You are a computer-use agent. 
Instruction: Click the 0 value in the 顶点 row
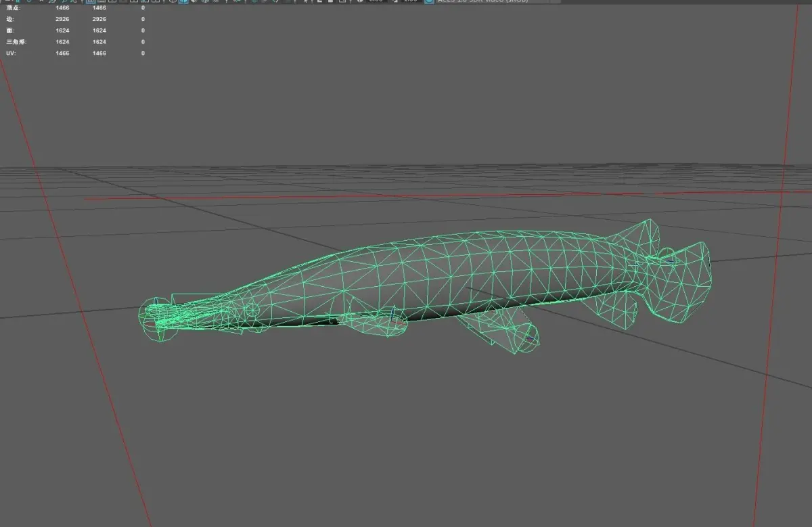[143, 8]
